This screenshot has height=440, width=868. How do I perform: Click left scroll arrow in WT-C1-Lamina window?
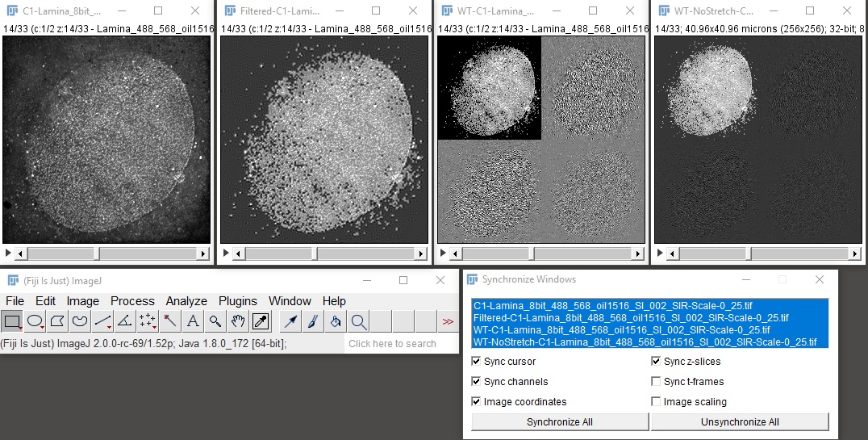click(456, 254)
